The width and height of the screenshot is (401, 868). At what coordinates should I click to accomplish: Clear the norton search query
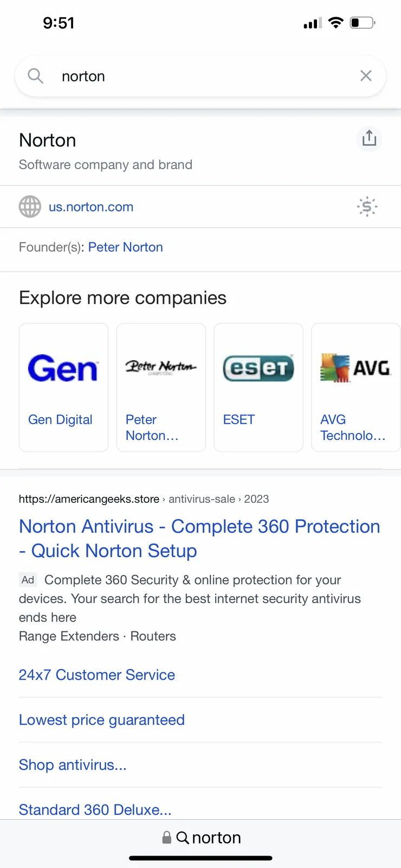click(x=366, y=76)
